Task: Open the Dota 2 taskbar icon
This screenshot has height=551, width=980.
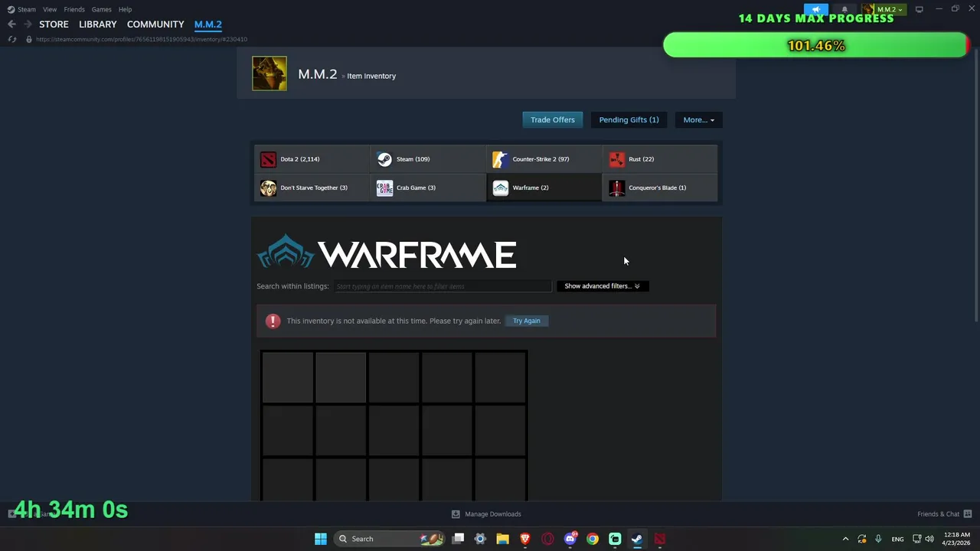Action: [659, 539]
